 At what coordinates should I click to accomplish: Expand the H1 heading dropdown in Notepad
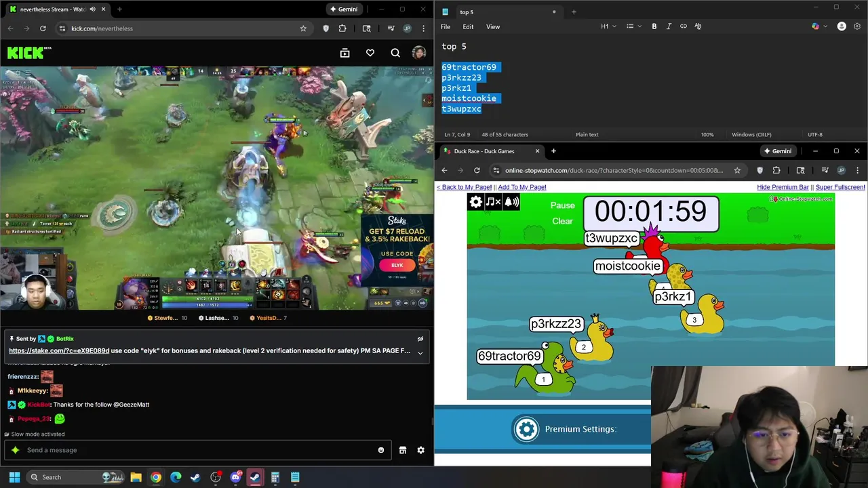(x=608, y=26)
